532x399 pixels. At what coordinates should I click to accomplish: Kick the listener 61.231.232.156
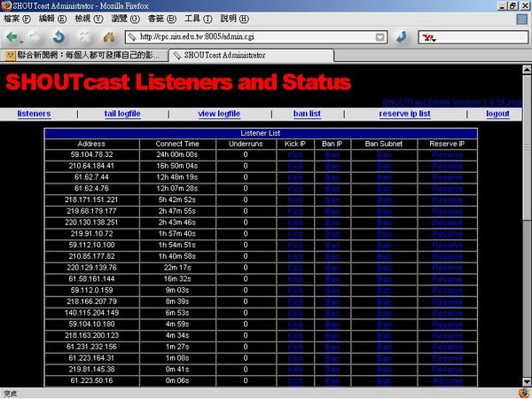pyautogui.click(x=295, y=347)
